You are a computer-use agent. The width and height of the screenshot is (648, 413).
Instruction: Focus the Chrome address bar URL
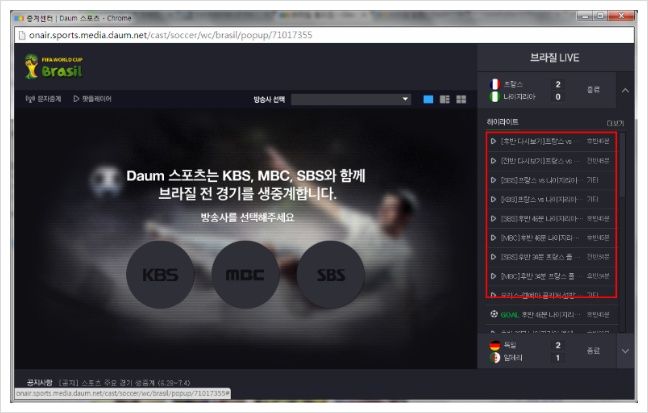pyautogui.click(x=170, y=35)
